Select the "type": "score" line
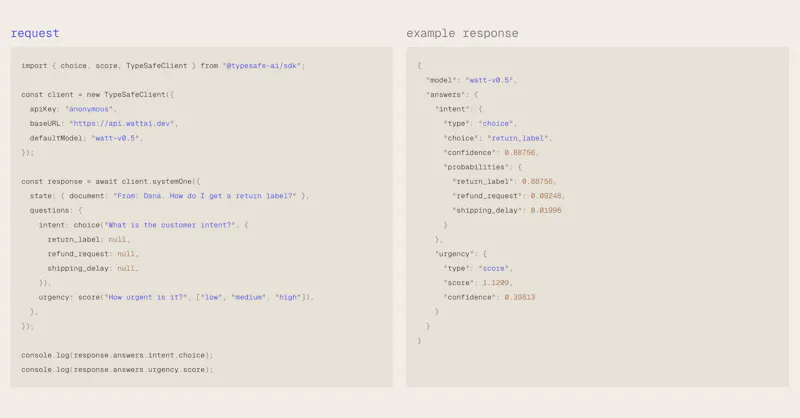The image size is (800, 418). coord(478,268)
